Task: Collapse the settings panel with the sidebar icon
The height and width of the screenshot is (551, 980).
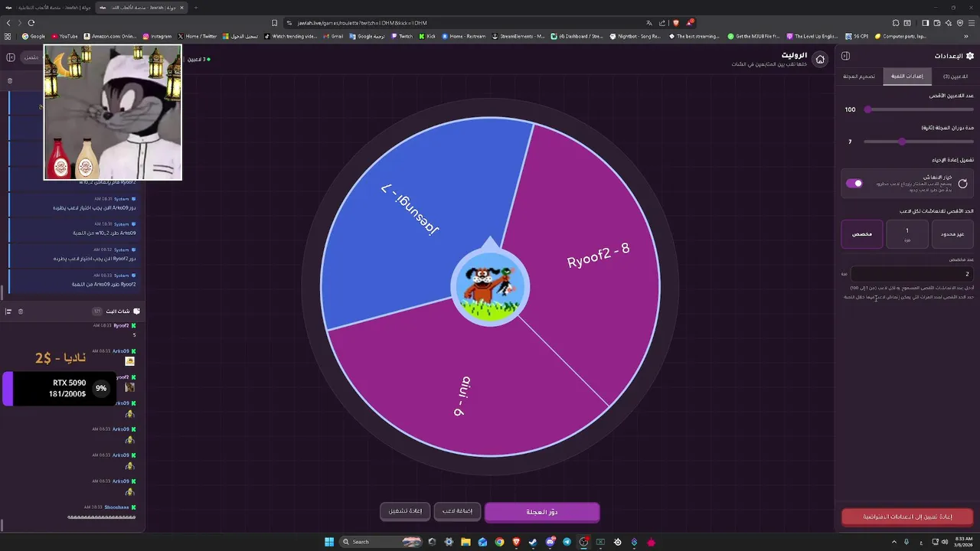Action: click(x=845, y=56)
